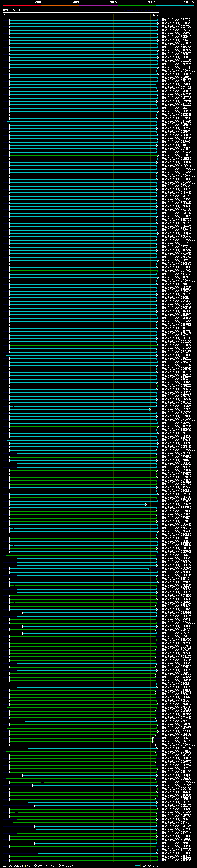Open hit UniRef100_A0EZU5
This screenshot has width=197, height=868.
[x=177, y=454]
